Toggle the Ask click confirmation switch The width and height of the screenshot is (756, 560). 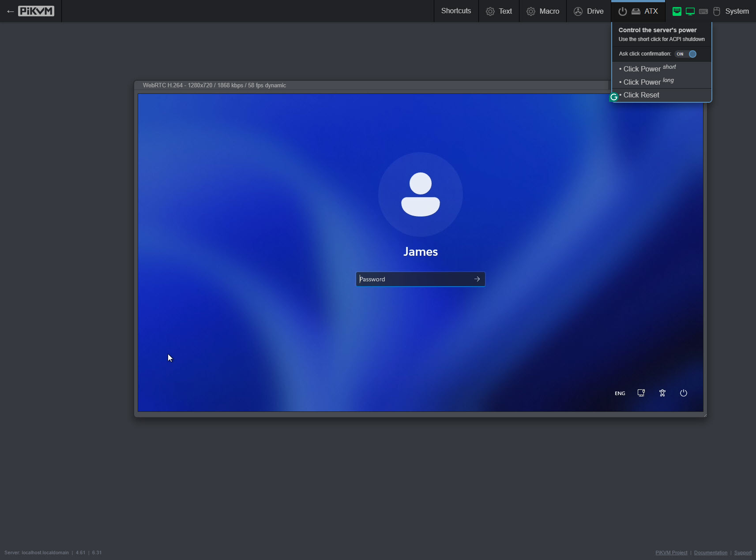tap(686, 54)
